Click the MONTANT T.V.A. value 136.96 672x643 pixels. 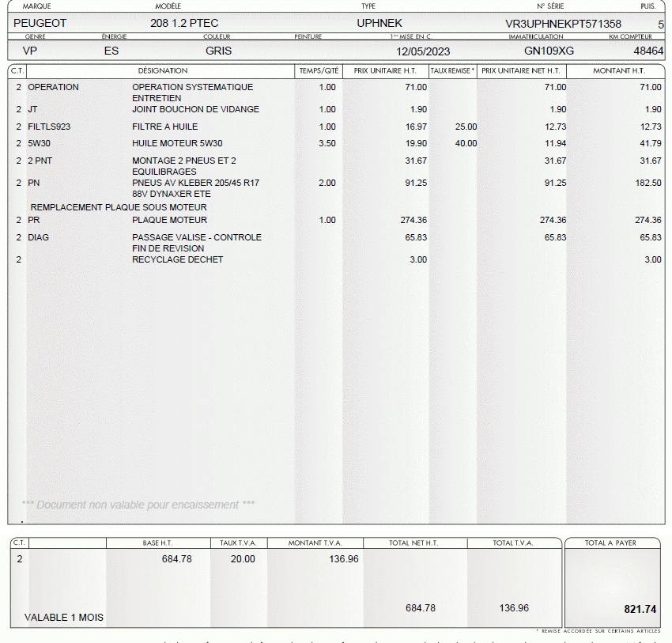[344, 559]
